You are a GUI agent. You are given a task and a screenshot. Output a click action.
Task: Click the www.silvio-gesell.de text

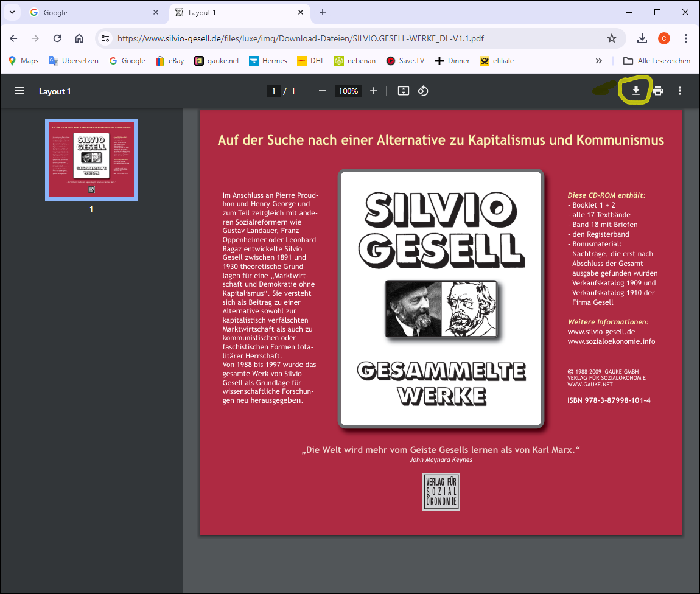pos(601,332)
